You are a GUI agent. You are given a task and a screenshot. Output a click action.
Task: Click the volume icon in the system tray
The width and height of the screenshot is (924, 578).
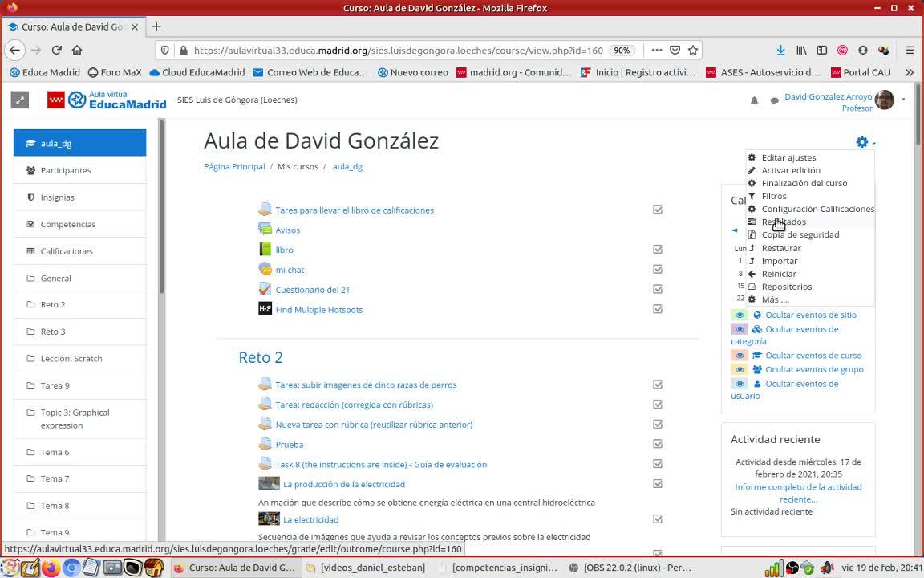tap(826, 568)
